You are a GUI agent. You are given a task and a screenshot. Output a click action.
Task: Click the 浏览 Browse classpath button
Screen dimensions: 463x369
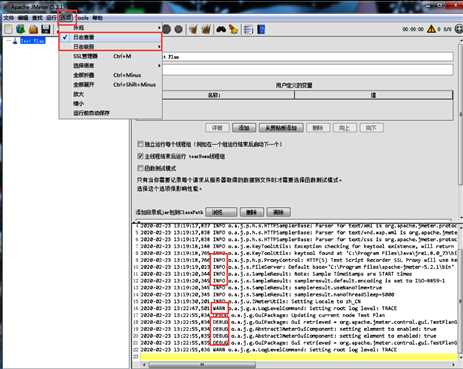point(221,212)
